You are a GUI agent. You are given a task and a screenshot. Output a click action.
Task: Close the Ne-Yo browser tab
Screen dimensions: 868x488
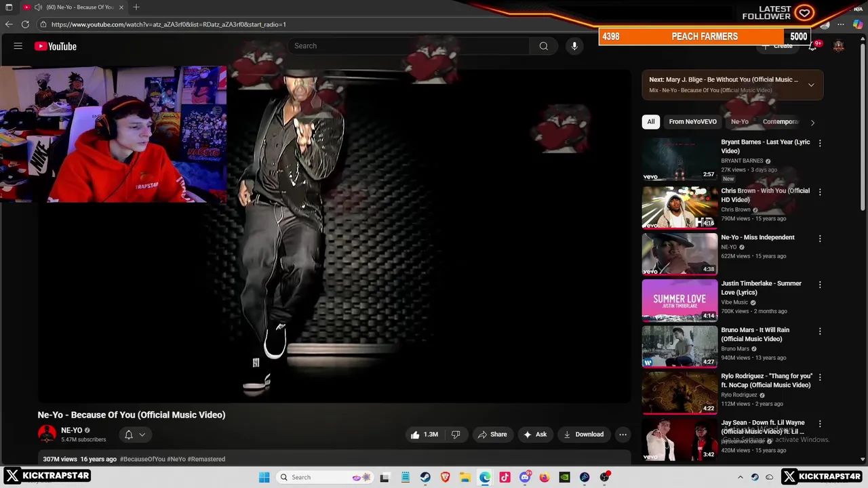[x=121, y=7]
